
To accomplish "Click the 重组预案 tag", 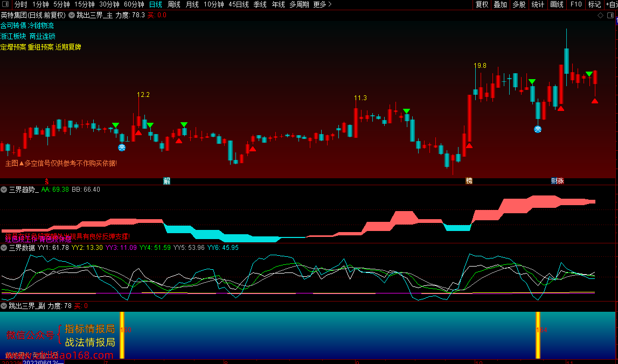I will tap(40, 47).
